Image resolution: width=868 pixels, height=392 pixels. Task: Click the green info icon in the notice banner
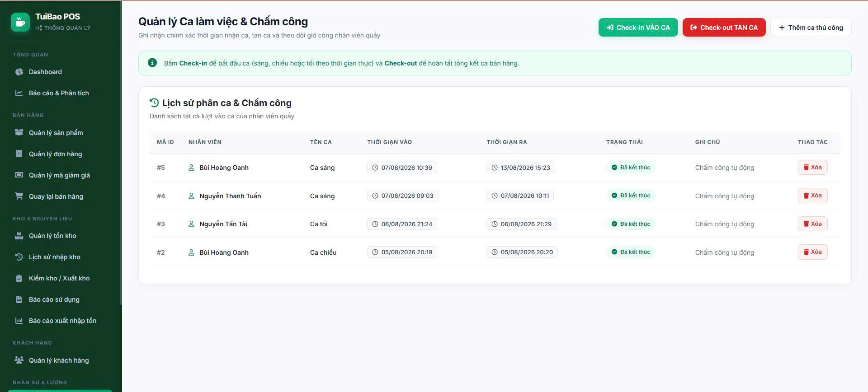coord(152,63)
